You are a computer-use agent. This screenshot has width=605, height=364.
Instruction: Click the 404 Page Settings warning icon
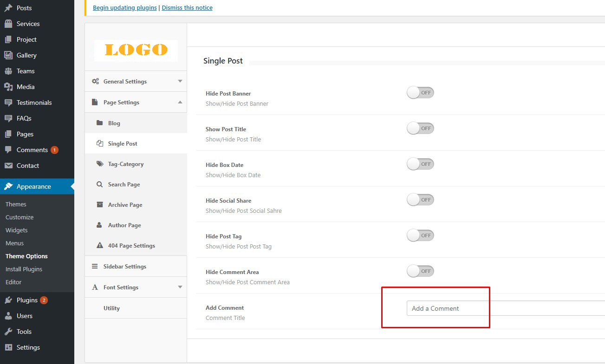99,246
